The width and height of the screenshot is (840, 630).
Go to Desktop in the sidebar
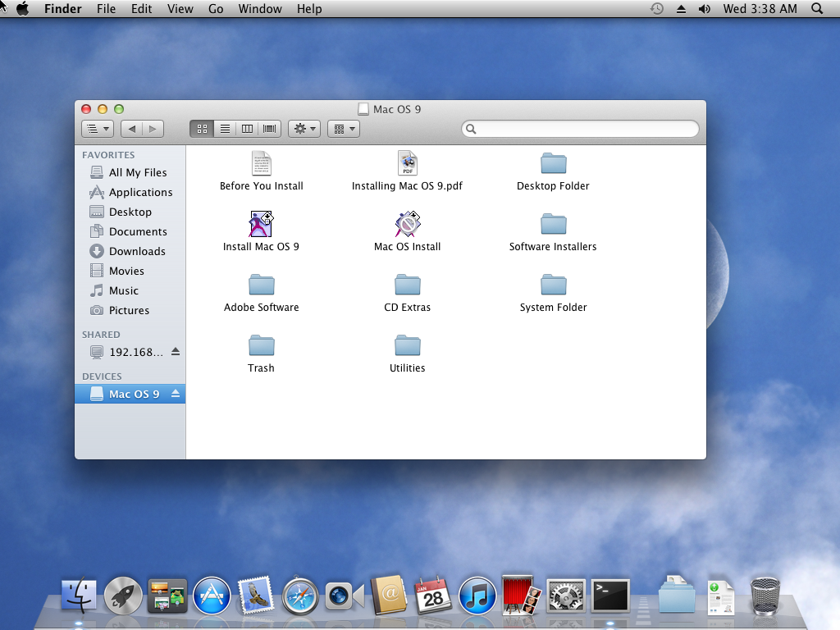pyautogui.click(x=130, y=212)
